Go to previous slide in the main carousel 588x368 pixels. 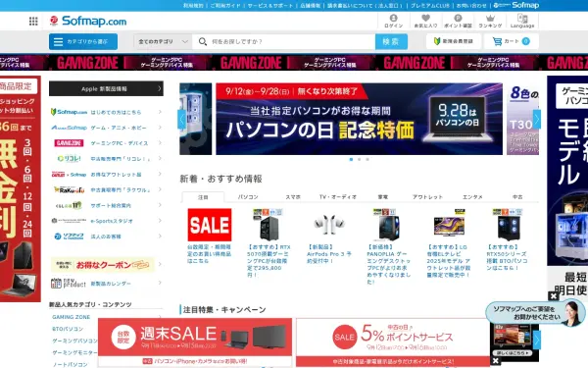[182, 120]
